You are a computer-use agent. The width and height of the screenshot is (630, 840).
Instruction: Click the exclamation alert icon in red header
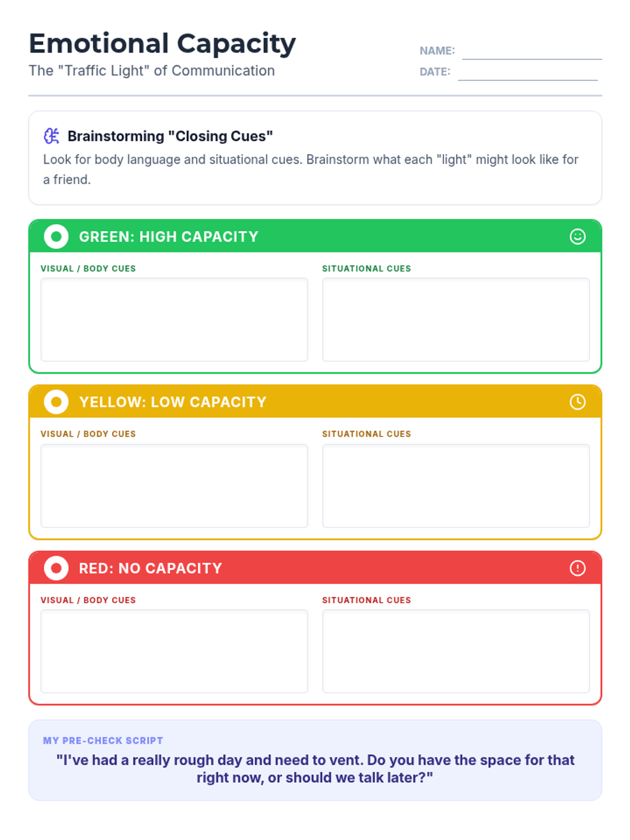pyautogui.click(x=577, y=568)
